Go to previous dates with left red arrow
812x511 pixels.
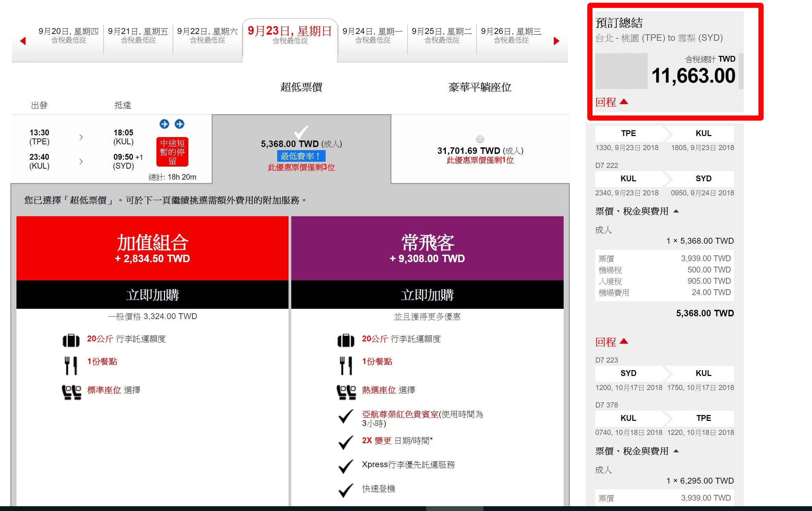(x=23, y=41)
